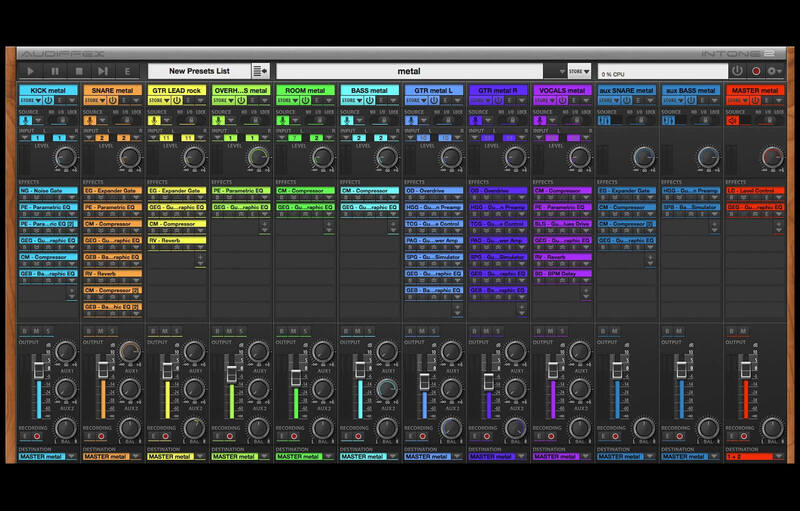Click the transport Pause button

click(x=55, y=71)
